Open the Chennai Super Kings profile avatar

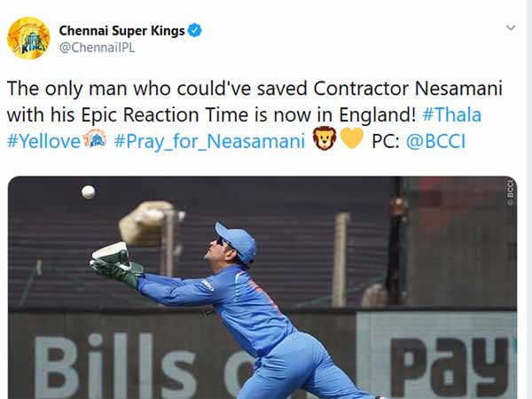[28, 38]
